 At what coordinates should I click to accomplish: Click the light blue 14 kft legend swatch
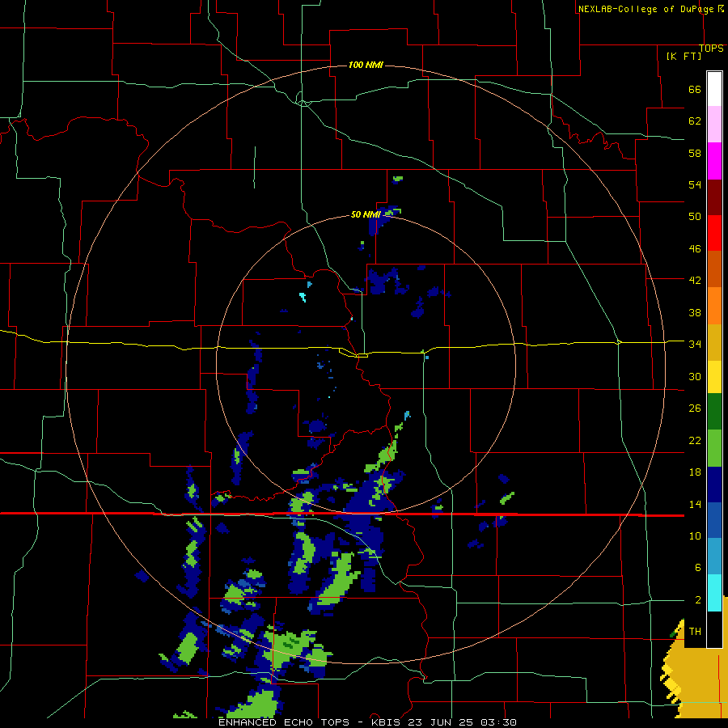point(714,557)
